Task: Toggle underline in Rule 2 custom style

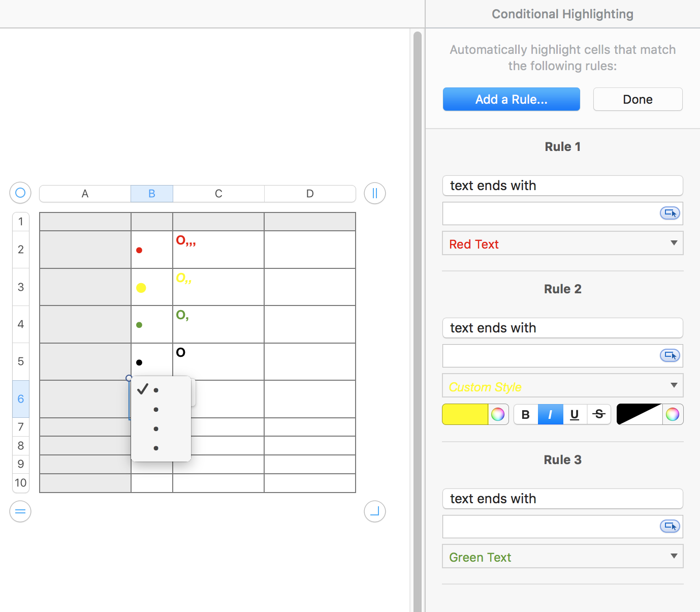Action: click(575, 414)
